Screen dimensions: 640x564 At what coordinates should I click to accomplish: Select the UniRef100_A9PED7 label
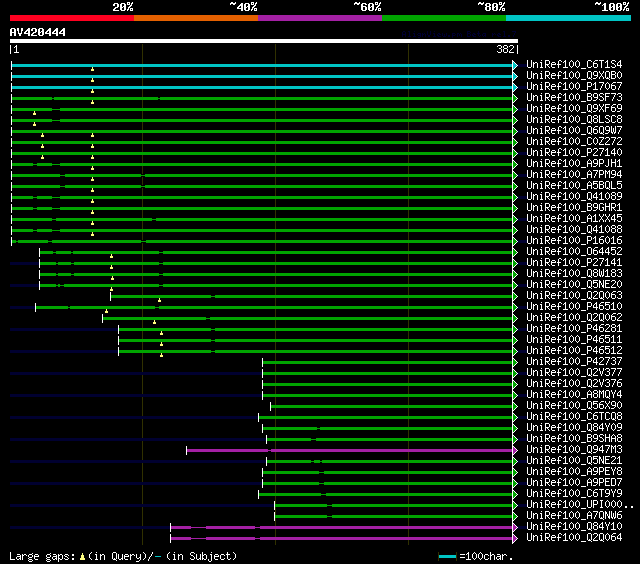coord(574,483)
